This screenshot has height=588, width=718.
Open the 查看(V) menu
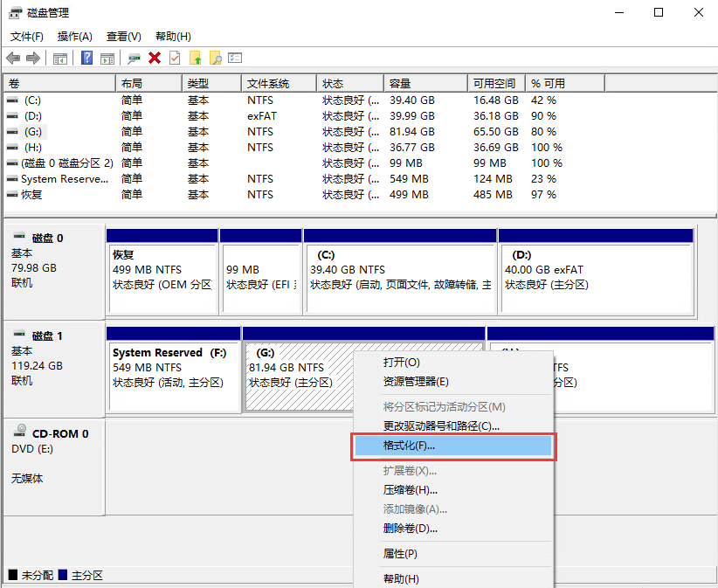[124, 36]
